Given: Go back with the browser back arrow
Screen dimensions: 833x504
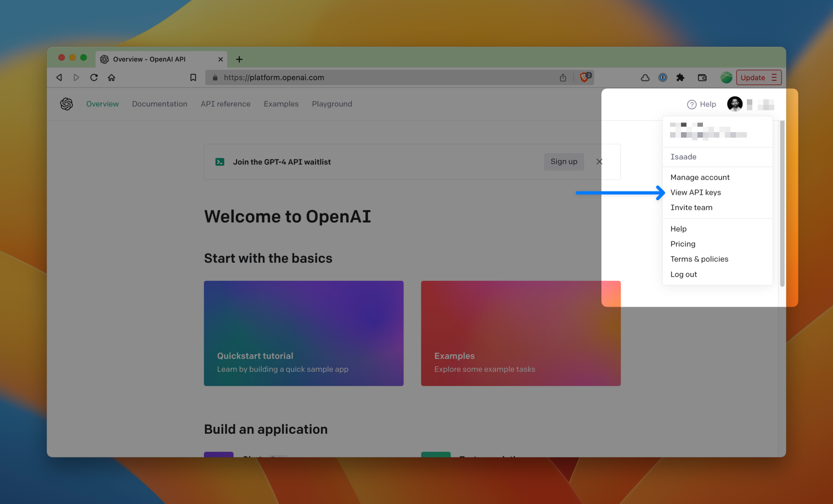Looking at the screenshot, I should (59, 77).
